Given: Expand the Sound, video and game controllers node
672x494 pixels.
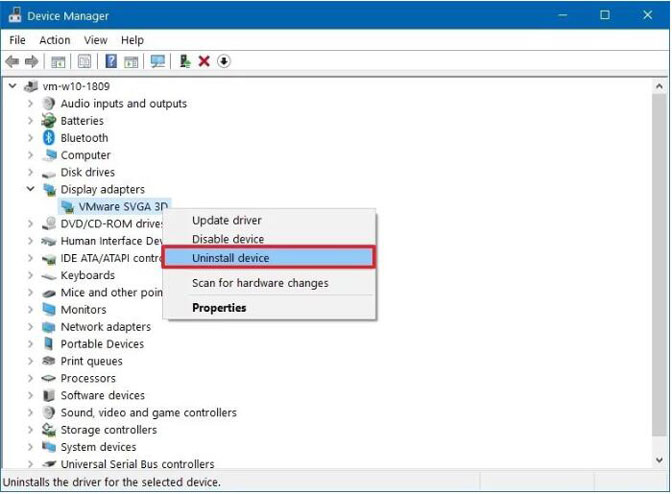Looking at the screenshot, I should 30,413.
